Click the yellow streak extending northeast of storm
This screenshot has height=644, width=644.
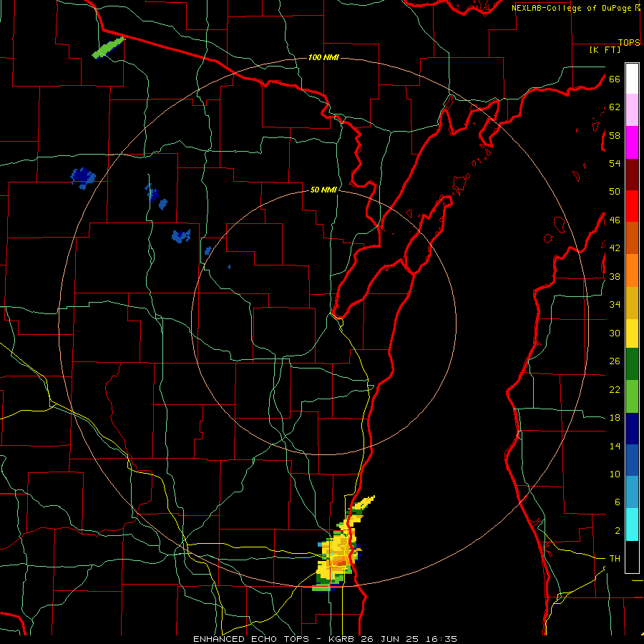[364, 503]
